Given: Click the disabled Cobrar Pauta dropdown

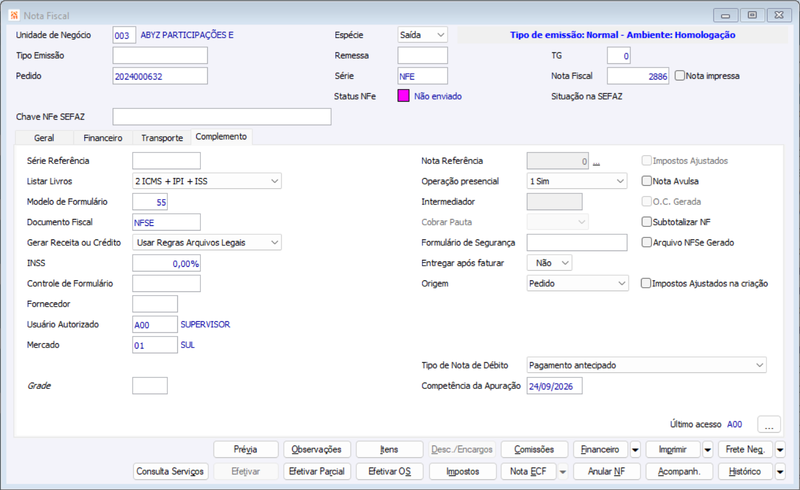Looking at the screenshot, I should 557,222.
